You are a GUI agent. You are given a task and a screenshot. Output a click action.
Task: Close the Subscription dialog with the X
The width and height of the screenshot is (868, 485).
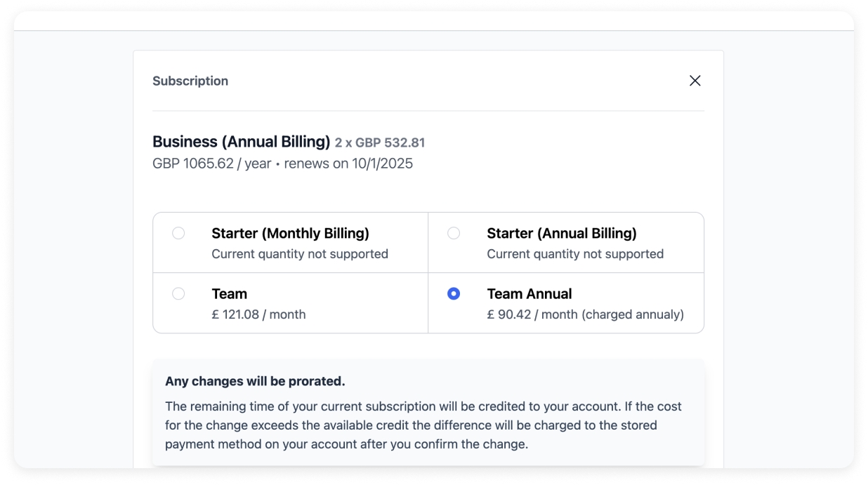pyautogui.click(x=695, y=81)
